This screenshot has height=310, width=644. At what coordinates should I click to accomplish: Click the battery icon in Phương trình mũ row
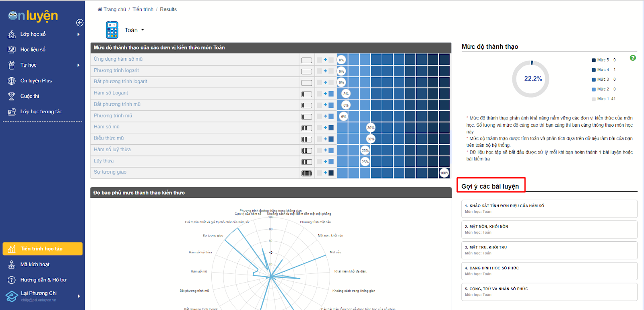click(x=307, y=117)
